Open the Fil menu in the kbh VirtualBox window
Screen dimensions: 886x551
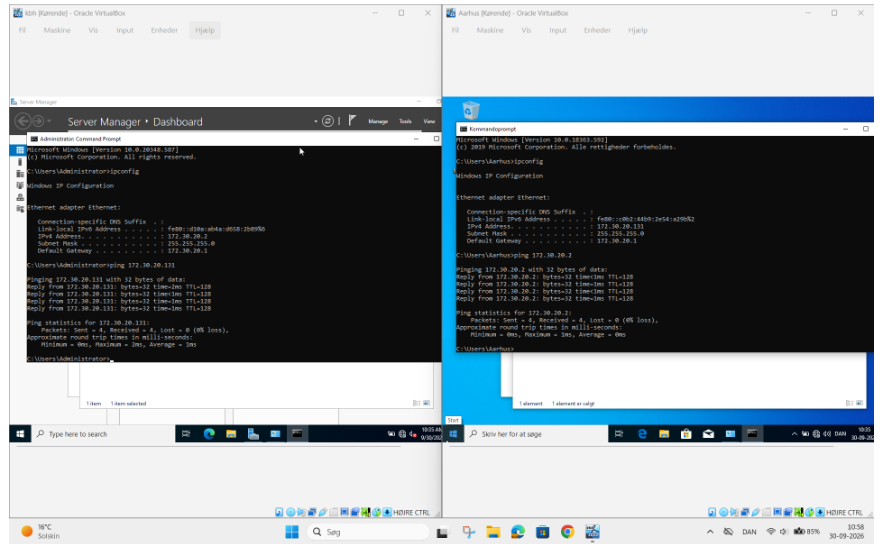click(22, 31)
